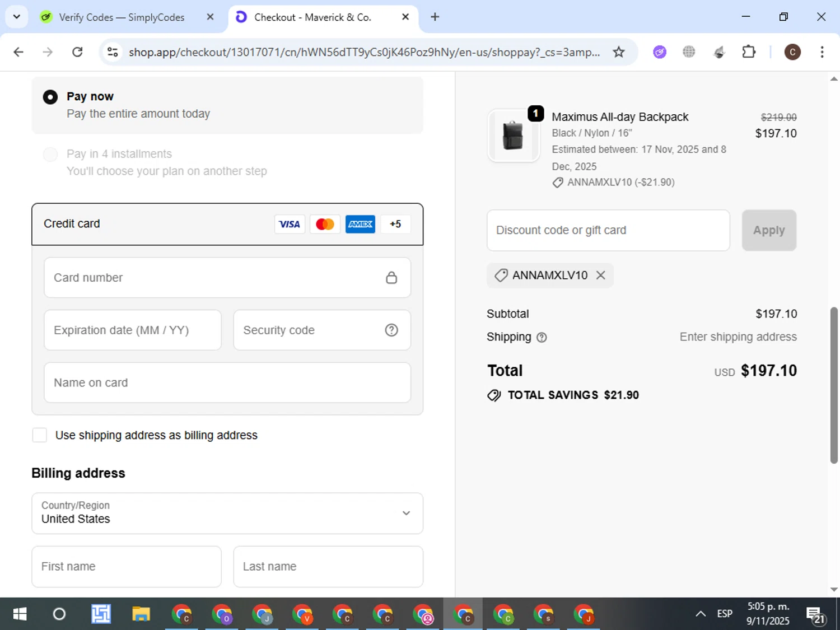Click the Mastercard logo
Screen dimensions: 840x630
[325, 224]
